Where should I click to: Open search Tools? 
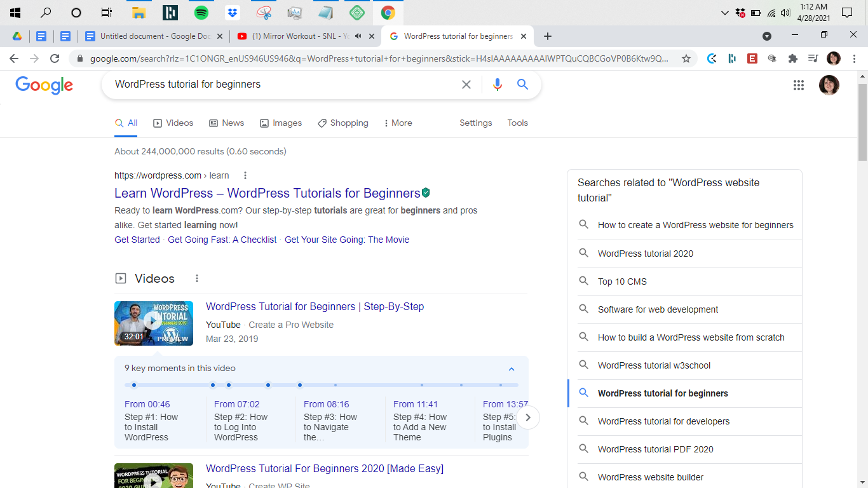[x=518, y=123]
